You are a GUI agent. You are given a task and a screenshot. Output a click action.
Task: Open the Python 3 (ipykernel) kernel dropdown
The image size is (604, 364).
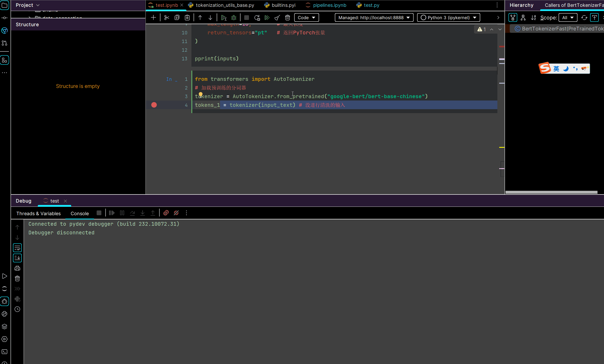[448, 18]
